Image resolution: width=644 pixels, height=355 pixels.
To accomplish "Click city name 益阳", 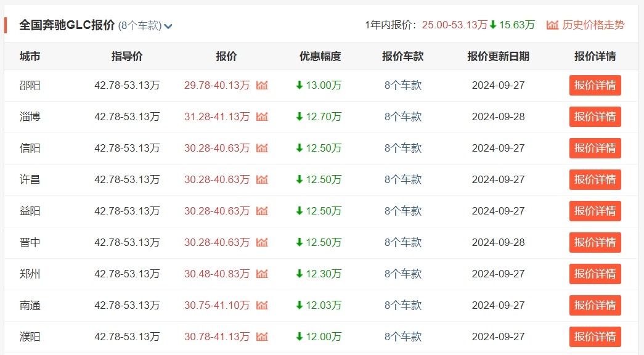I will pyautogui.click(x=30, y=211).
